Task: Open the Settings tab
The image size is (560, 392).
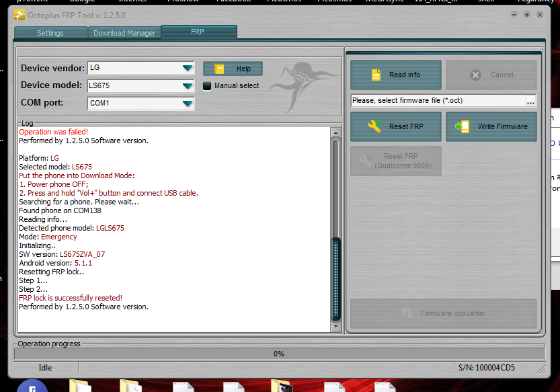Action: pos(50,33)
